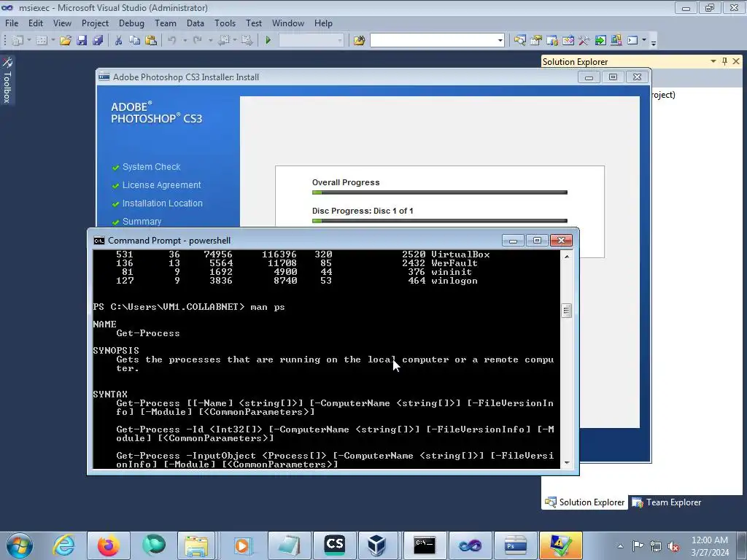Click the Action Center flag tray icon
This screenshot has height=560, width=747.
point(638,546)
